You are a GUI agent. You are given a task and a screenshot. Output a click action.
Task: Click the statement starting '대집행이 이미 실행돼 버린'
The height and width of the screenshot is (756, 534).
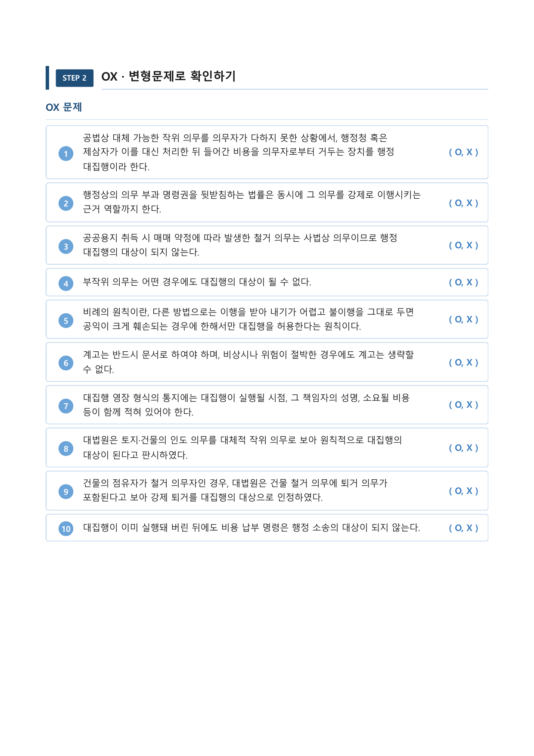pyautogui.click(x=251, y=528)
